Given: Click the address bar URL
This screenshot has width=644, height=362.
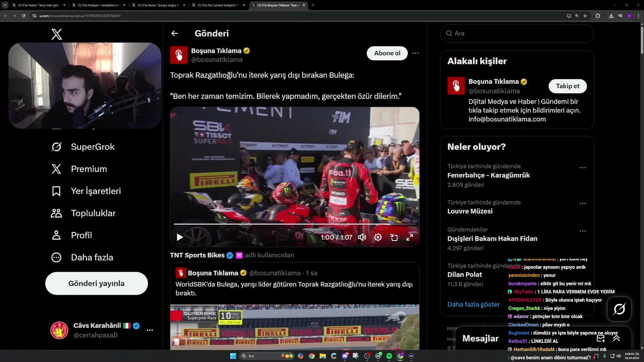Looking at the screenshot, I should [80, 16].
